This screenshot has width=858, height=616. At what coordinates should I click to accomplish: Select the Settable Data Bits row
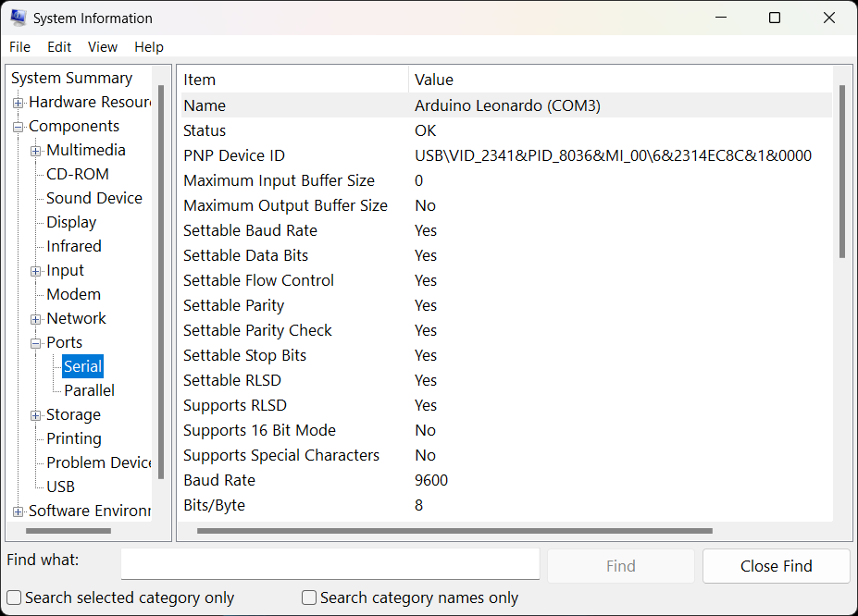coord(506,255)
